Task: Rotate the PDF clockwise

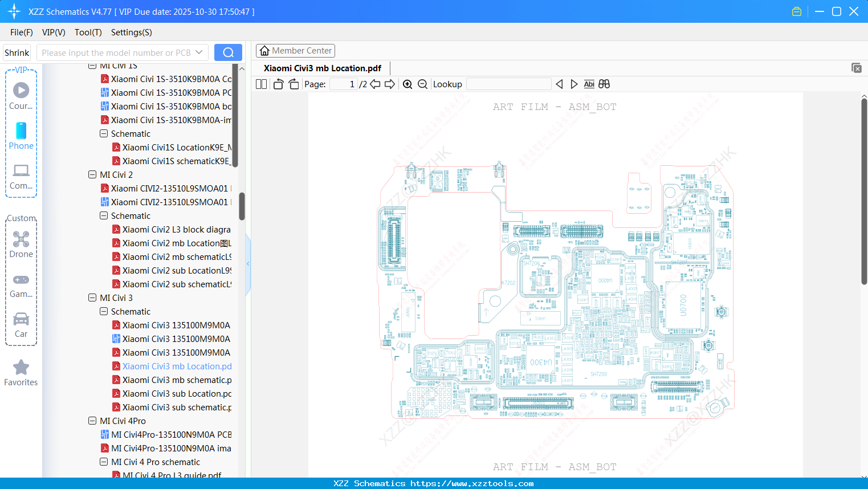Action: (x=293, y=84)
